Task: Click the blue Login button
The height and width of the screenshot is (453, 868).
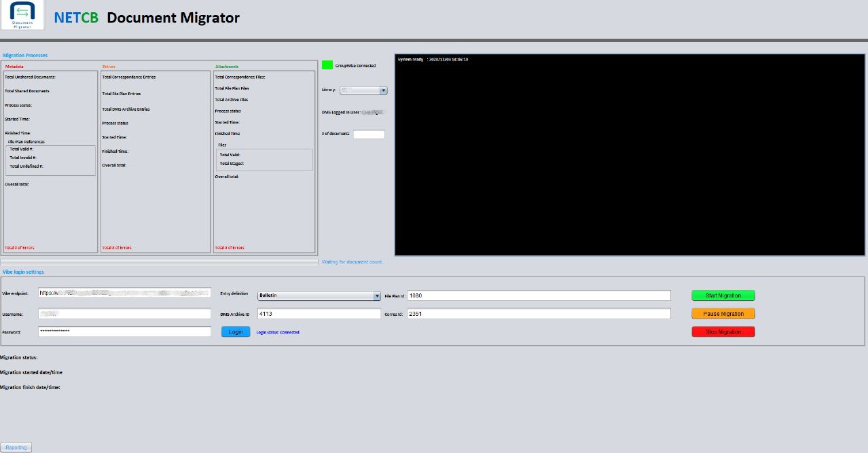Action: (x=236, y=332)
